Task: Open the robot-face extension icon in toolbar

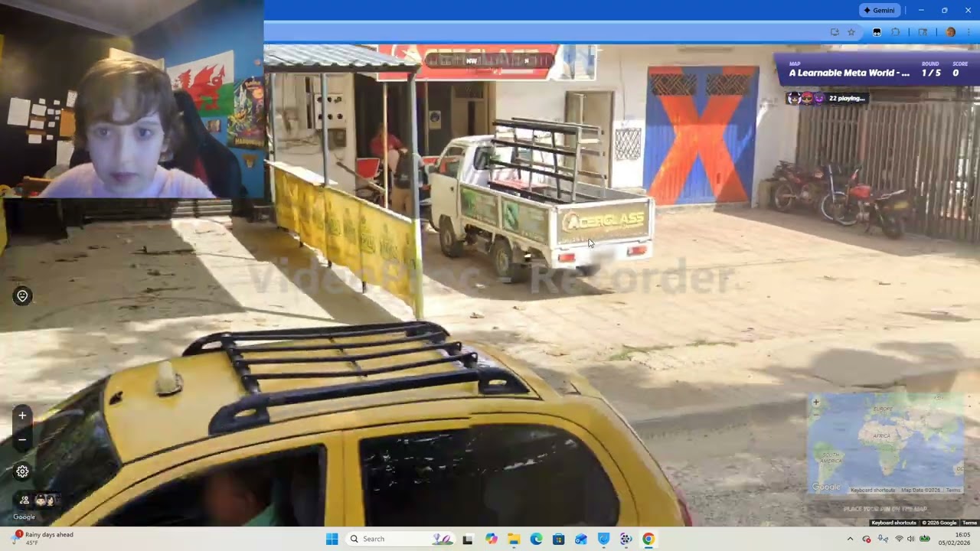Action: coord(877,32)
